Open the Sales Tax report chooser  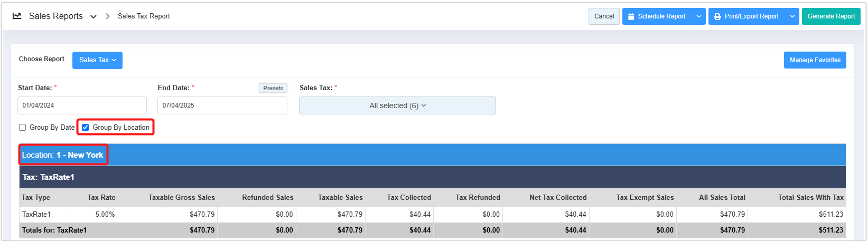pos(97,60)
